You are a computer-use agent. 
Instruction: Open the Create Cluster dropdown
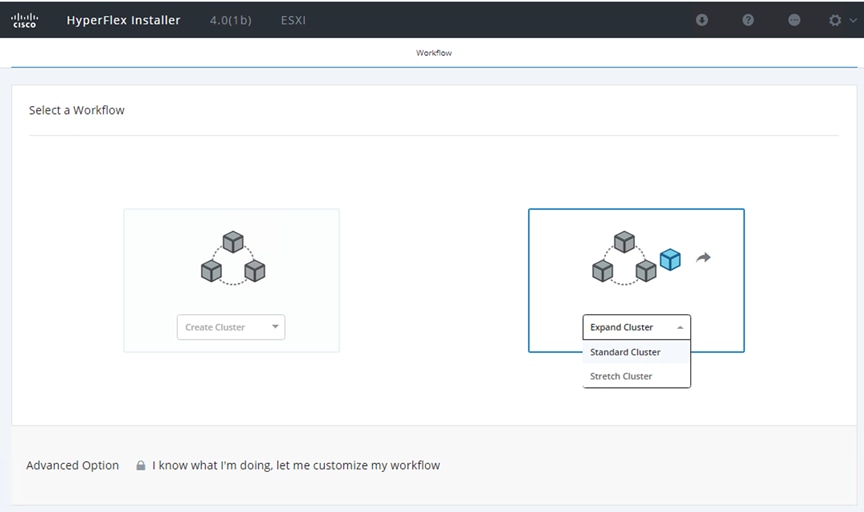pyautogui.click(x=231, y=327)
